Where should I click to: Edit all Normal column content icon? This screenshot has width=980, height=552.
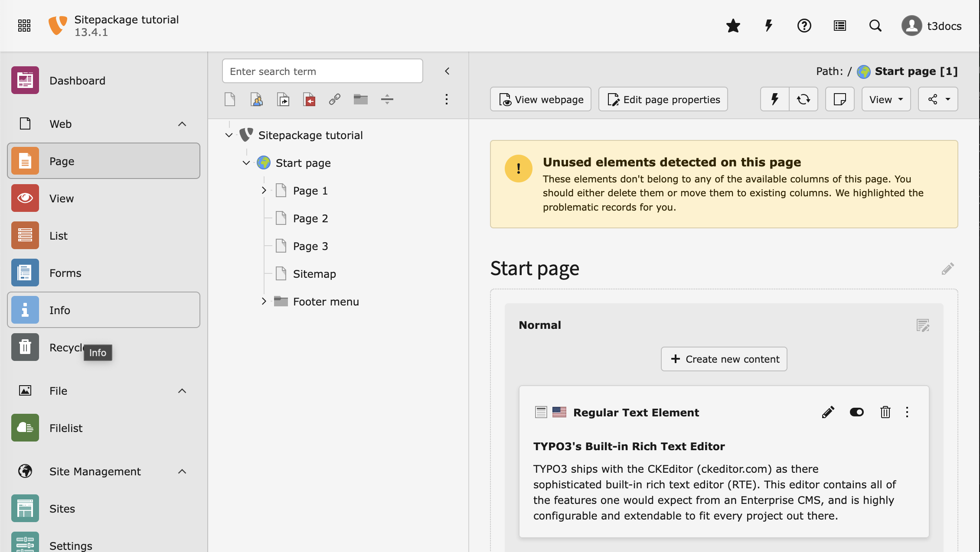(x=923, y=325)
